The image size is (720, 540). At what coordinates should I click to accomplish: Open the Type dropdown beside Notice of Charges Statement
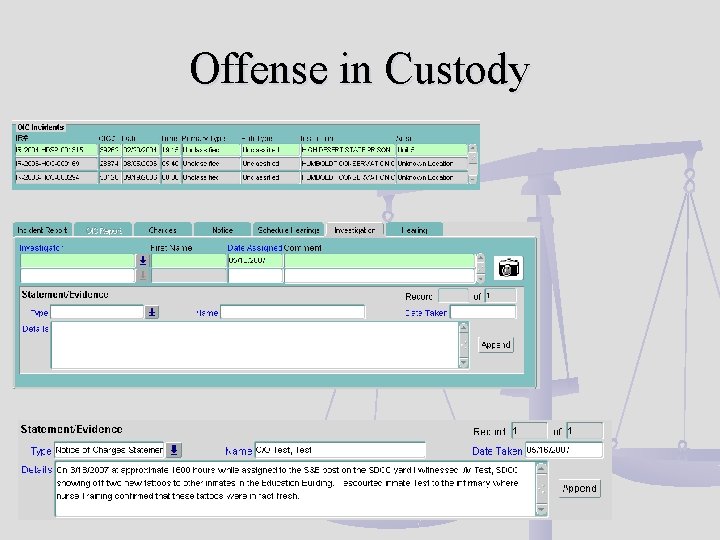174,450
